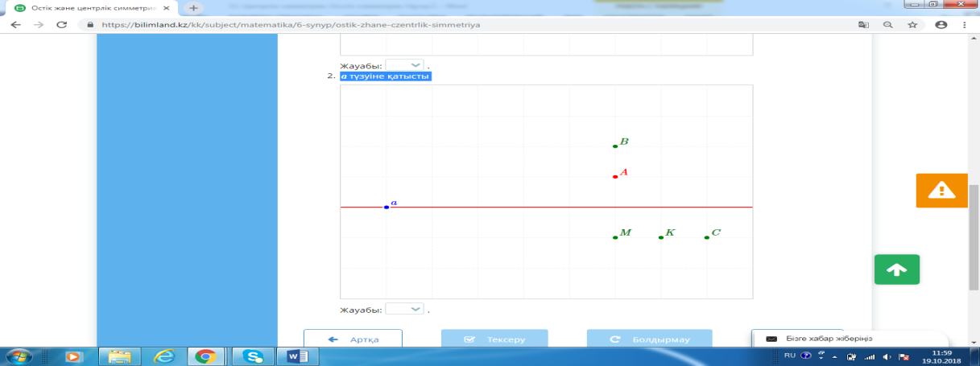Reload the page

pos(62,24)
